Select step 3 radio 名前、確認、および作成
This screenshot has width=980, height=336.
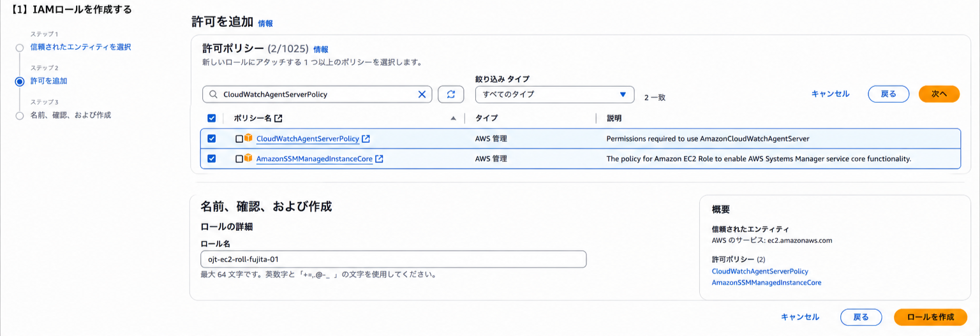pos(20,115)
